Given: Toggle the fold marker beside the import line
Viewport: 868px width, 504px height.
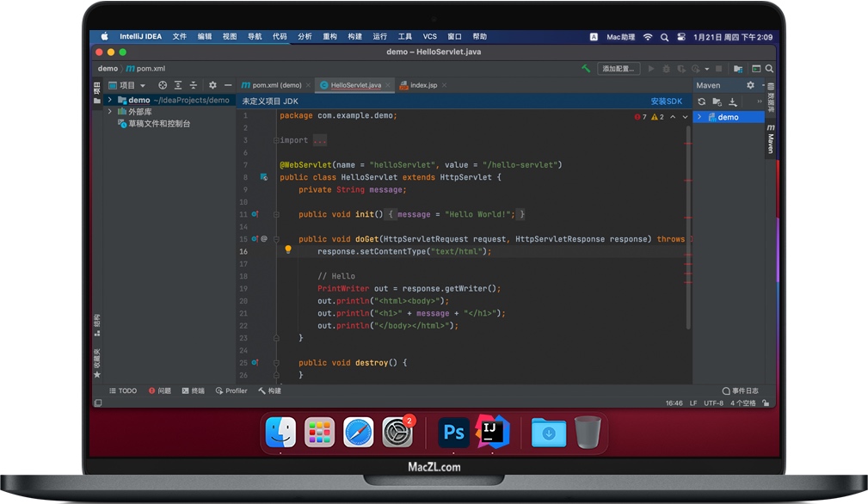Looking at the screenshot, I should pos(276,140).
